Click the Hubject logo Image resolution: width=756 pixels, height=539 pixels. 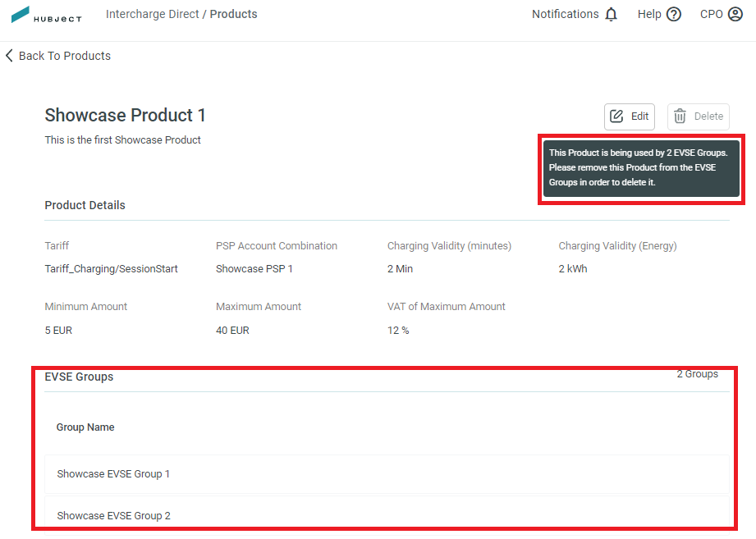coord(46,15)
